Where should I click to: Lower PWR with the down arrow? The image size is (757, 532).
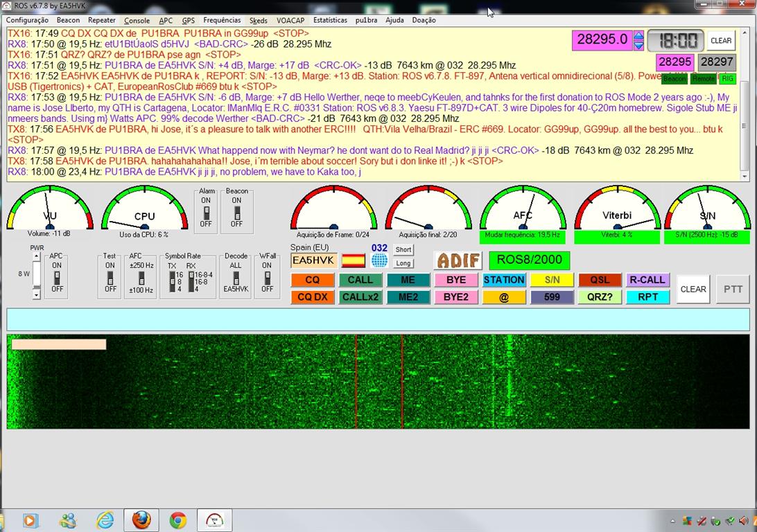tap(37, 295)
